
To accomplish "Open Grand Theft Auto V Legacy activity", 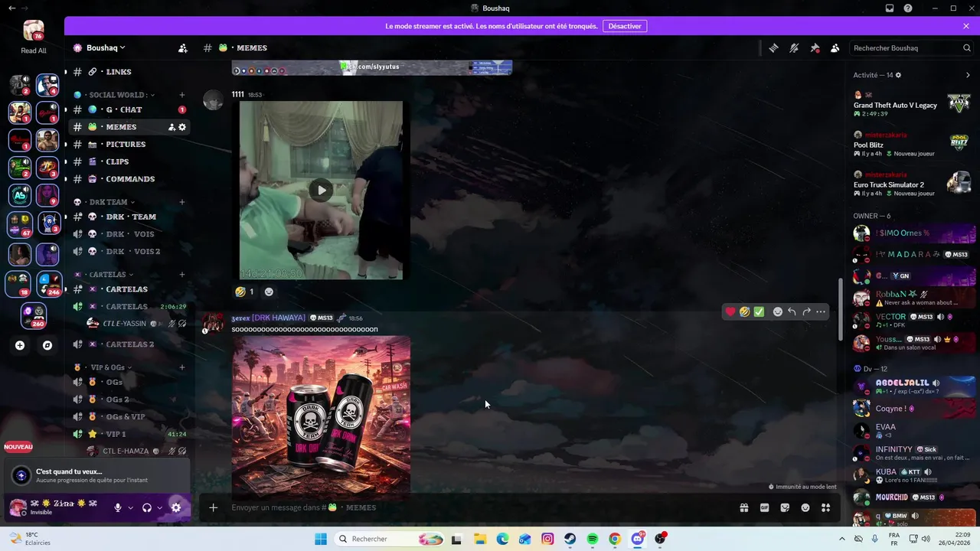I will [913, 103].
